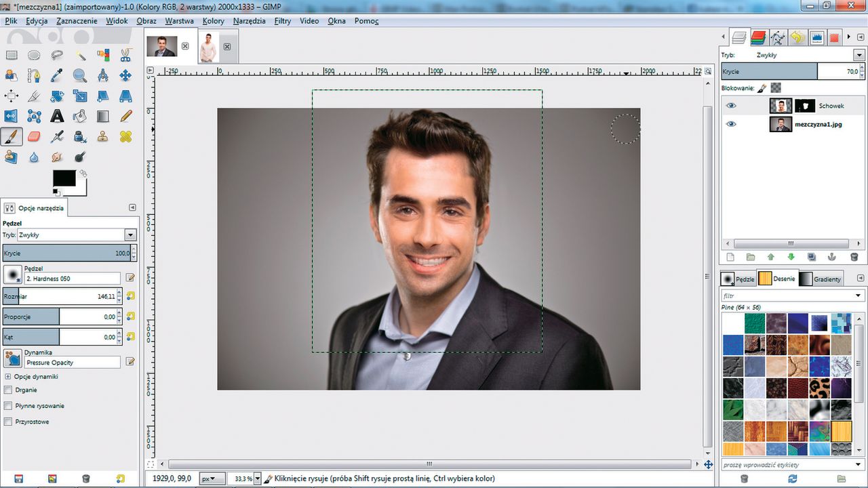This screenshot has height=488, width=868.
Task: Switch to the Gradienty tab
Action: (821, 279)
